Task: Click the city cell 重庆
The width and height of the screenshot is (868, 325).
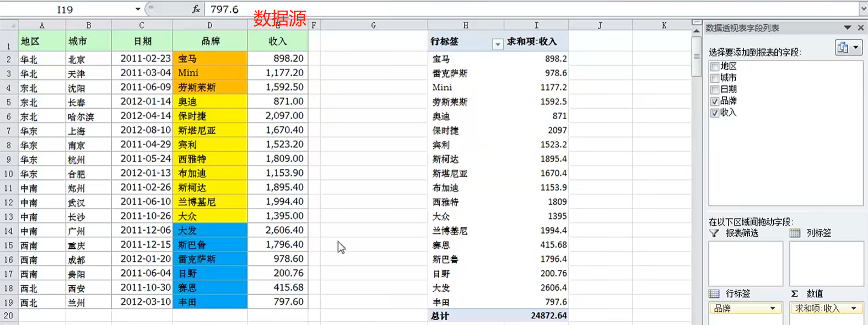Action: pyautogui.click(x=89, y=245)
